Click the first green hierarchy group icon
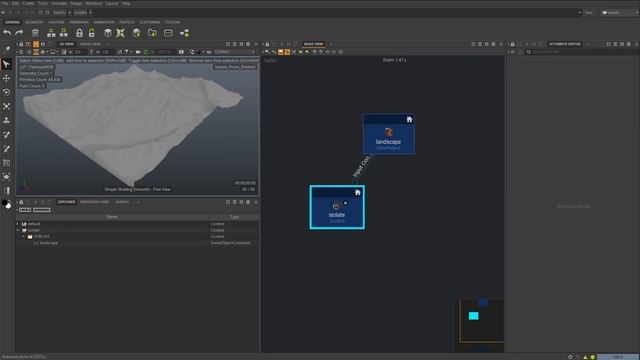Image resolution: width=640 pixels, height=360 pixels. (x=51, y=33)
